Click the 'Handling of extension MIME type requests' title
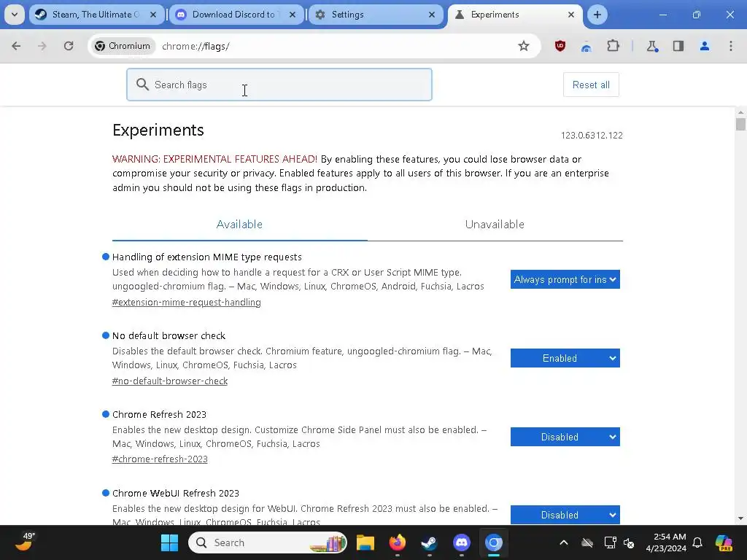The height and width of the screenshot is (560, 747). pos(206,257)
